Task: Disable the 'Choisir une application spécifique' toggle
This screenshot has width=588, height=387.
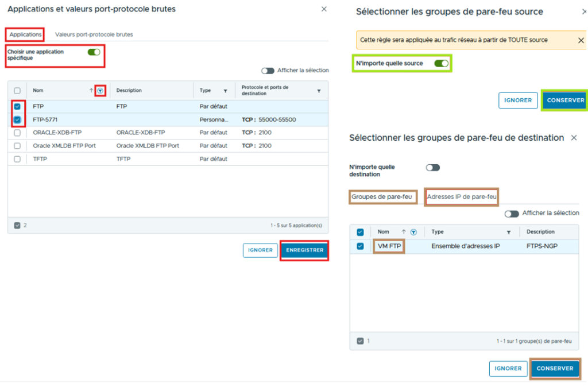Action: click(94, 52)
